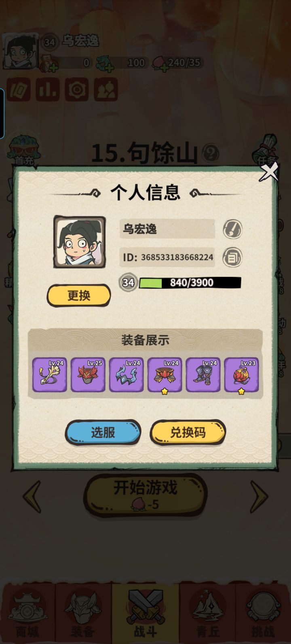Viewport: 291px width, 644px height.
Task: Click the player avatar portrait in dialog
Action: pos(80,242)
